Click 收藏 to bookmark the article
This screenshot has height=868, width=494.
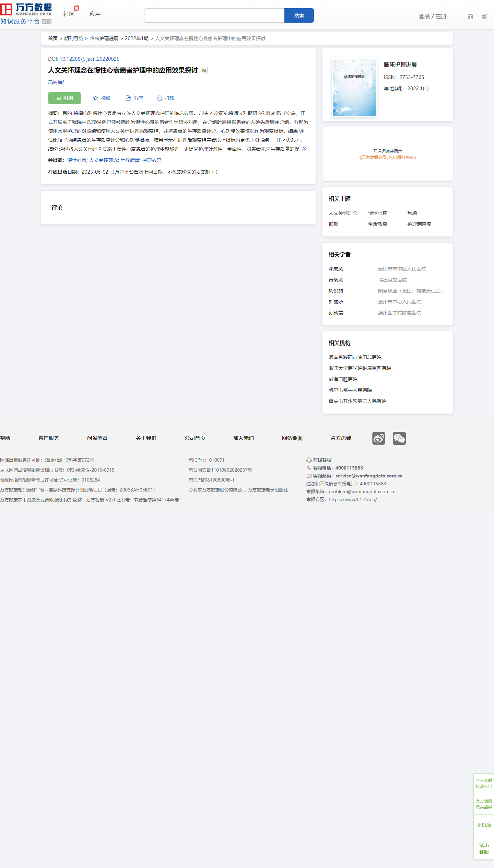coord(102,98)
